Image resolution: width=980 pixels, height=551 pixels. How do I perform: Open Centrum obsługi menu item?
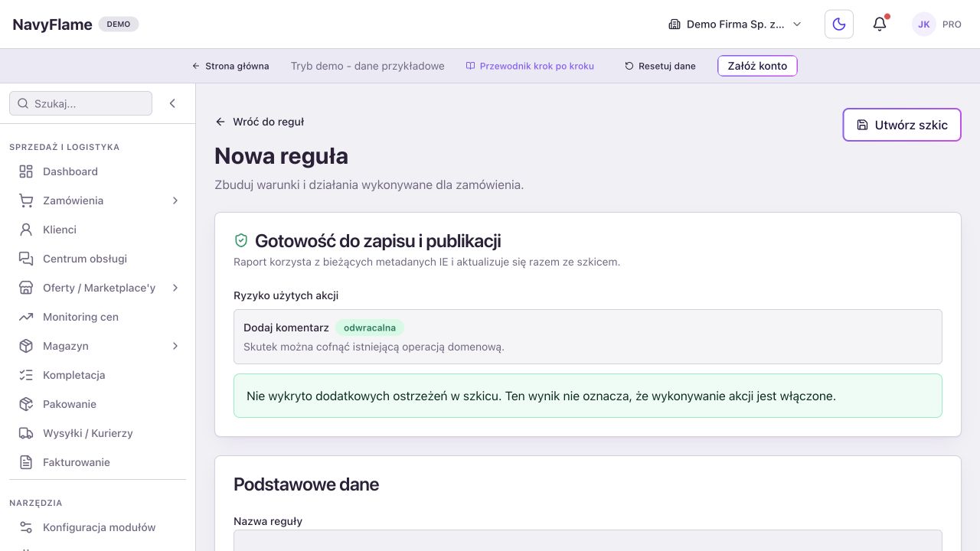pyautogui.click(x=97, y=259)
